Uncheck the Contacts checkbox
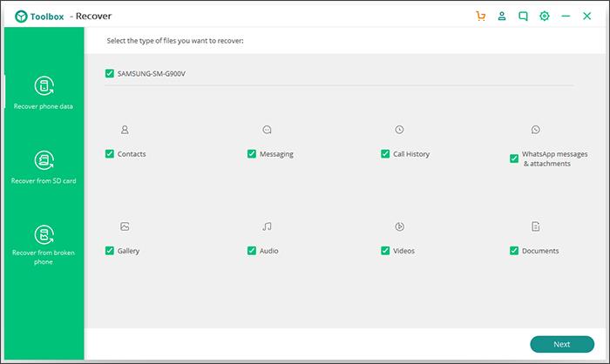The height and width of the screenshot is (364, 610). (110, 154)
